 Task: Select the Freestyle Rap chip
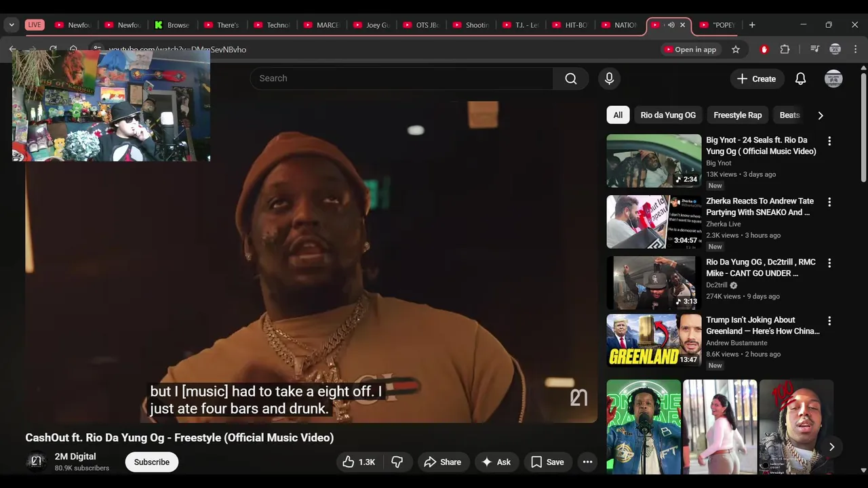[738, 115]
